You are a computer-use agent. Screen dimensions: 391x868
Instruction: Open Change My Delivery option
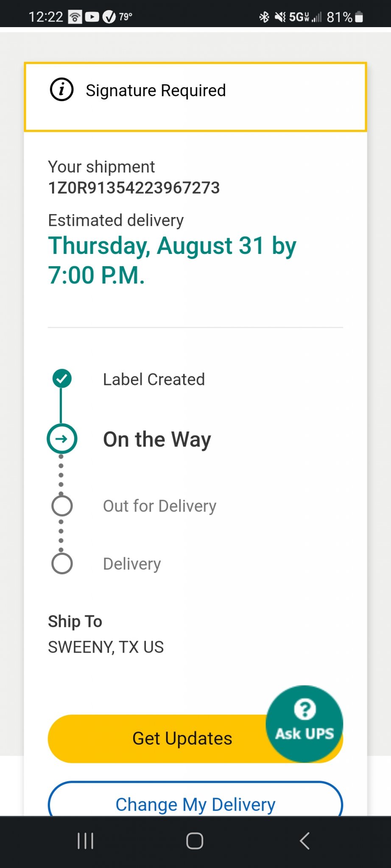pos(195,799)
